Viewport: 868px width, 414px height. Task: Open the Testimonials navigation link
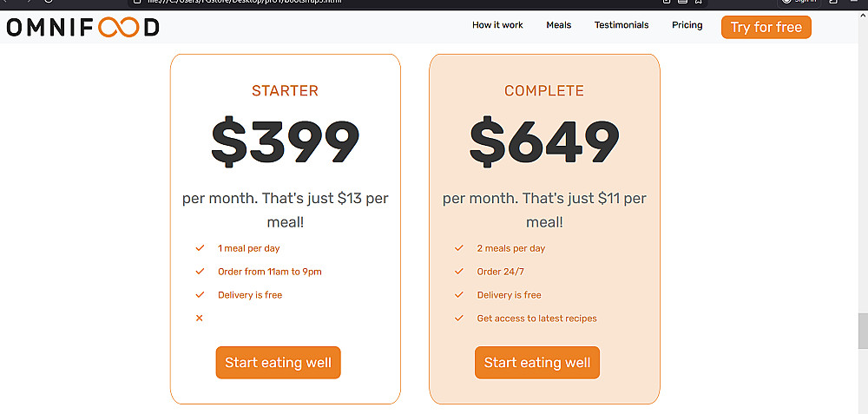click(621, 25)
